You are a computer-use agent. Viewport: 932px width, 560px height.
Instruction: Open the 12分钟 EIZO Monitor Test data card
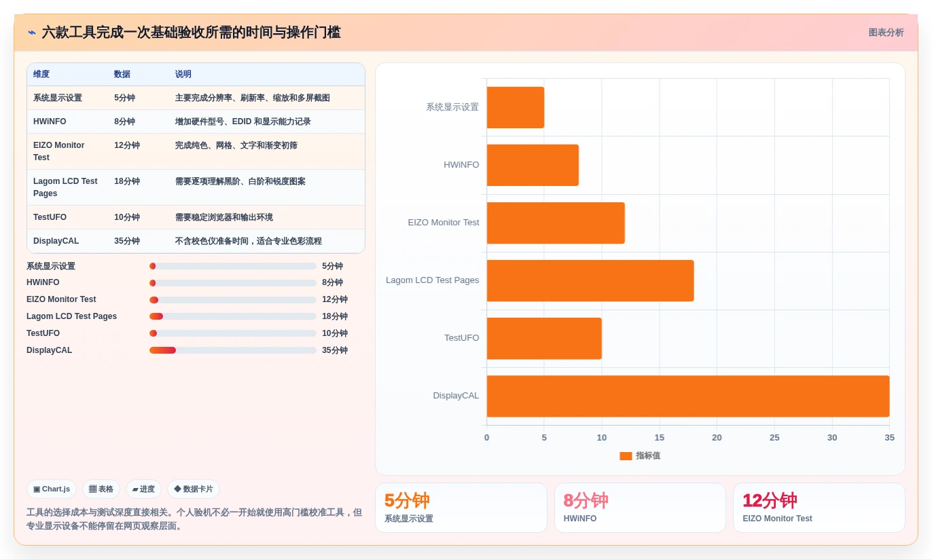(819, 508)
